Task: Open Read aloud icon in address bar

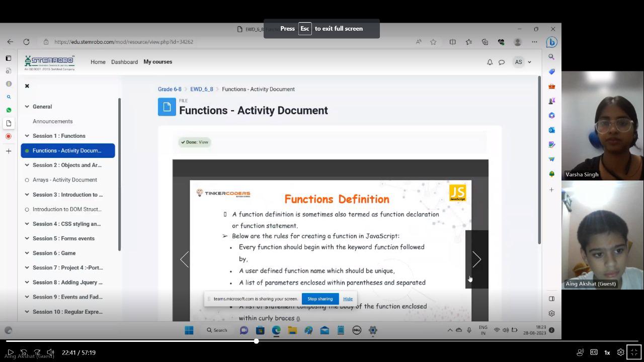Action: (x=419, y=42)
